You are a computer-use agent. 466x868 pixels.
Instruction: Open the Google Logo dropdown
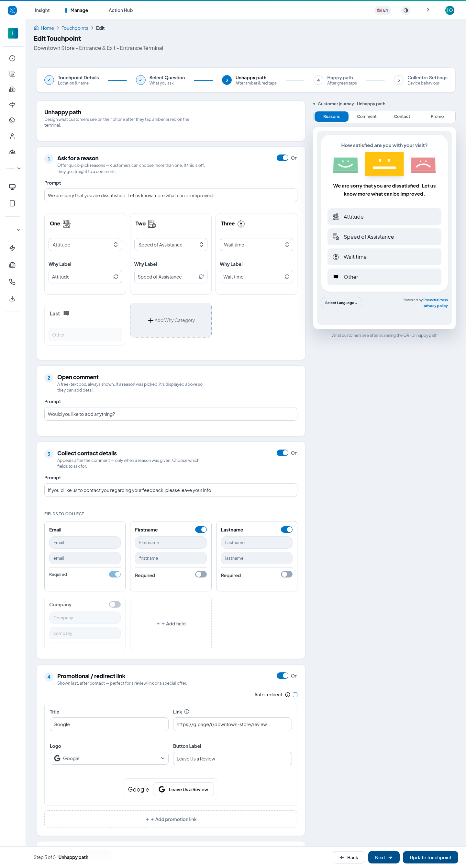tap(109, 758)
